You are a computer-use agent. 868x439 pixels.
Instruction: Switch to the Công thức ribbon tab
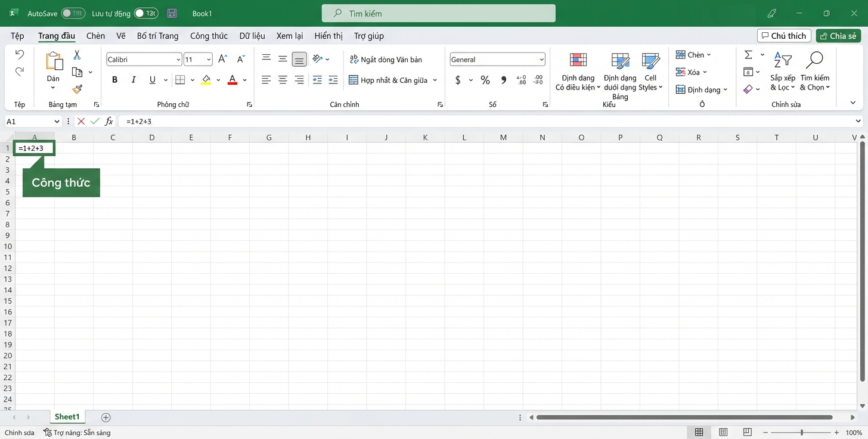point(209,36)
